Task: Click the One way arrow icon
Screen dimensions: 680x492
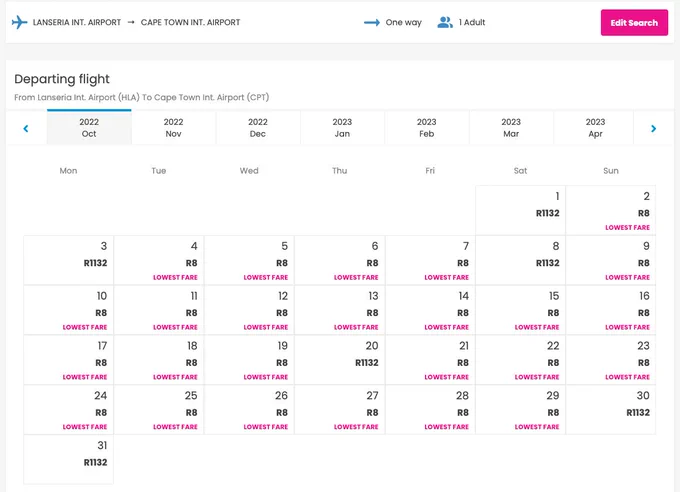Action: pyautogui.click(x=372, y=23)
